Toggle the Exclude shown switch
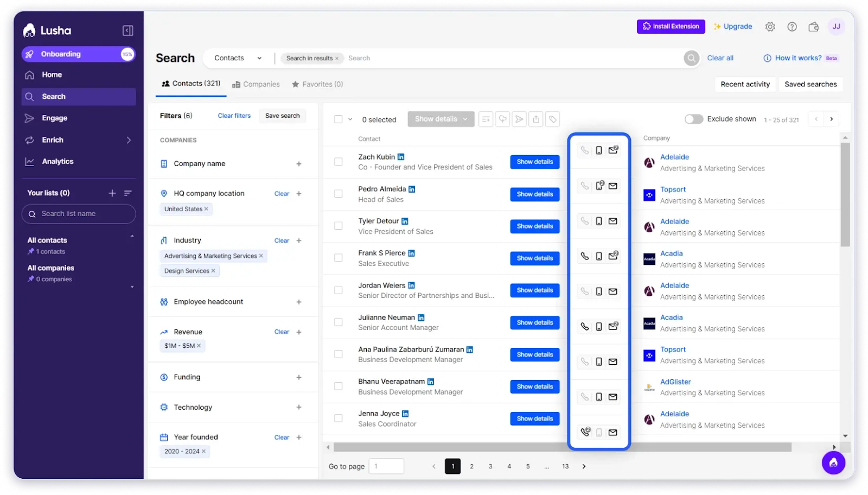 coord(693,119)
